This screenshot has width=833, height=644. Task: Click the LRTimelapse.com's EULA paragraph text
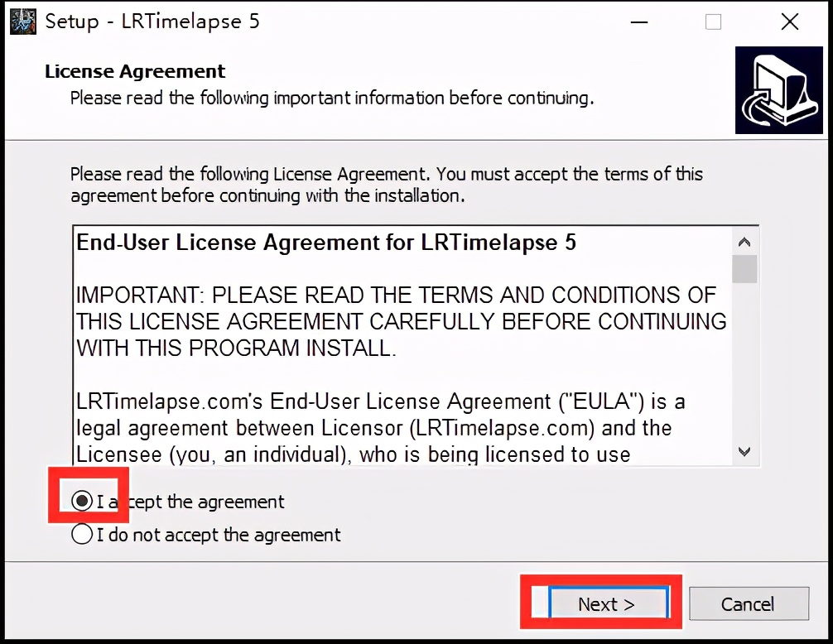pos(380,428)
